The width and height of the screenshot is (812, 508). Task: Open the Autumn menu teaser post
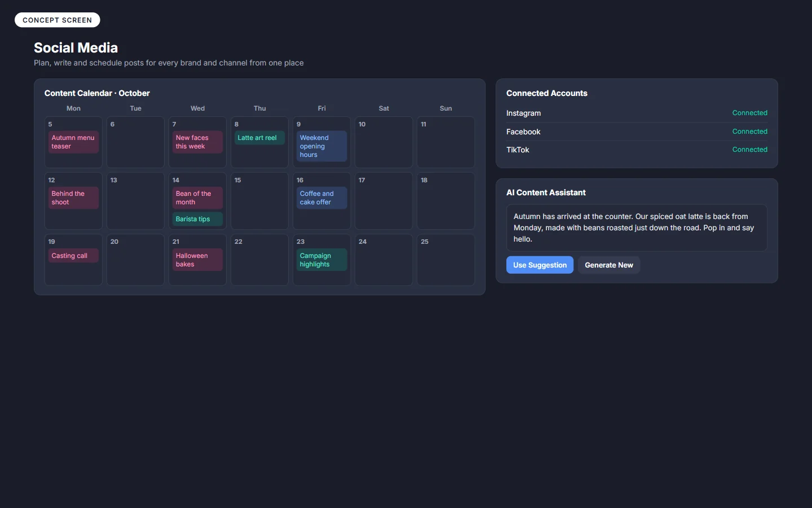click(73, 142)
